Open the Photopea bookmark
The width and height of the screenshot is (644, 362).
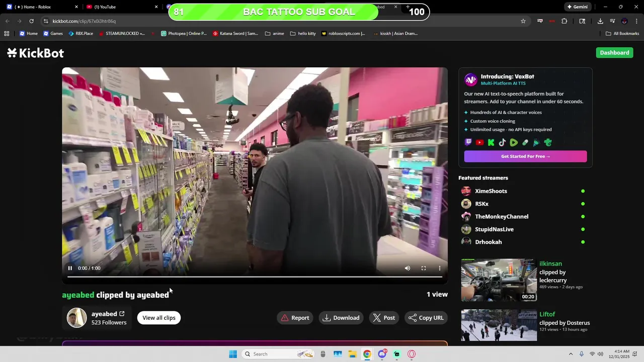coord(184,34)
